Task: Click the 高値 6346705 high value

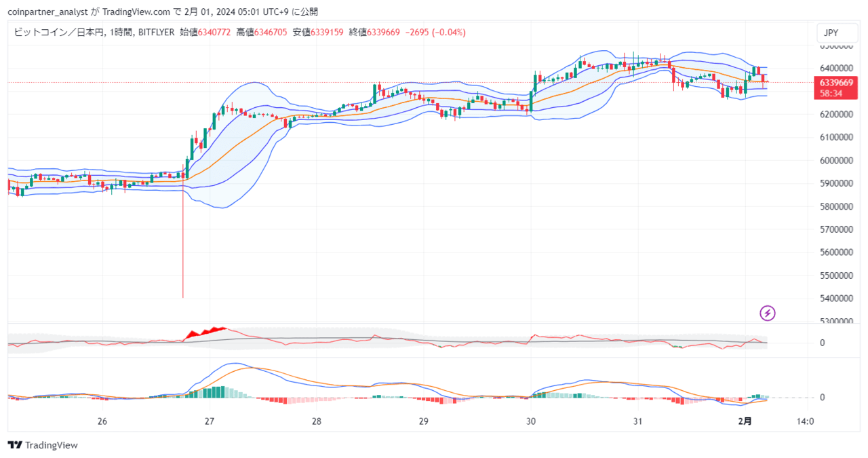Action: point(262,32)
